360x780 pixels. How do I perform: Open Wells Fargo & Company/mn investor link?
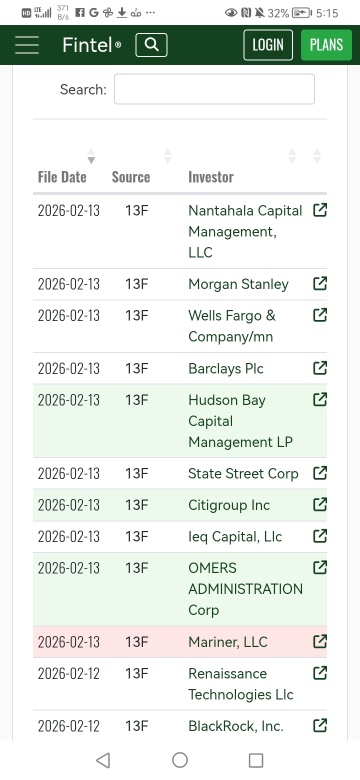[232, 326]
